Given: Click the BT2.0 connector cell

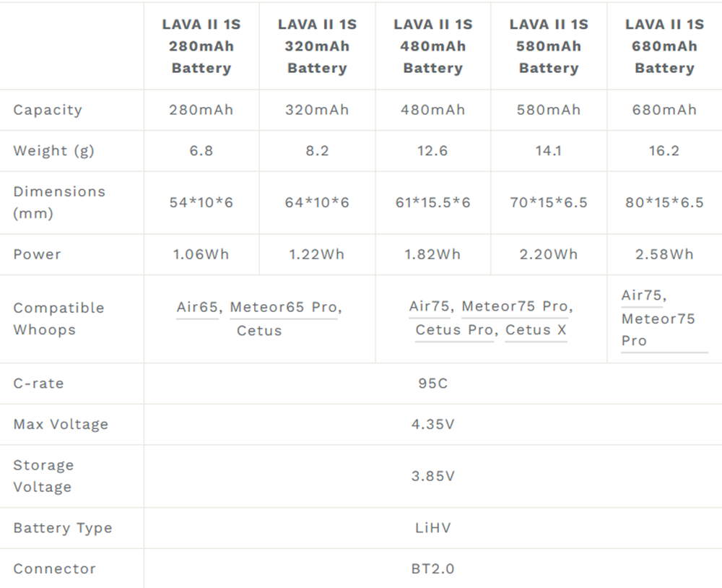Looking at the screenshot, I should [x=432, y=568].
